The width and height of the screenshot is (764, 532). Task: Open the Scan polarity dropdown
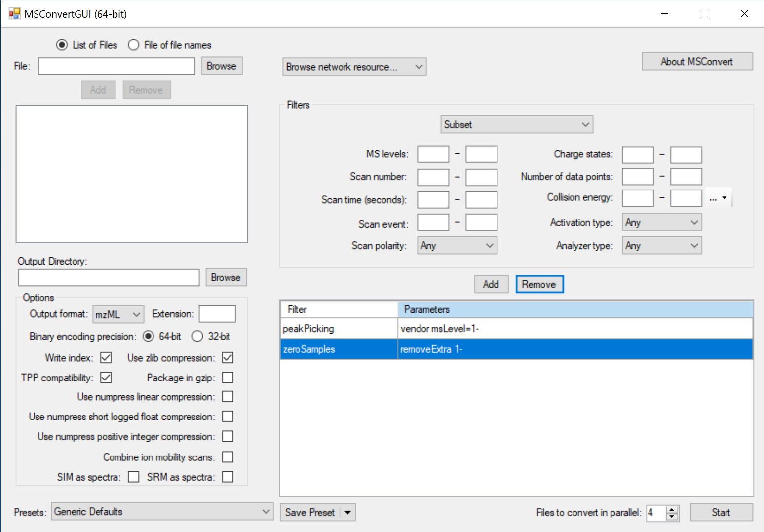[x=458, y=245]
